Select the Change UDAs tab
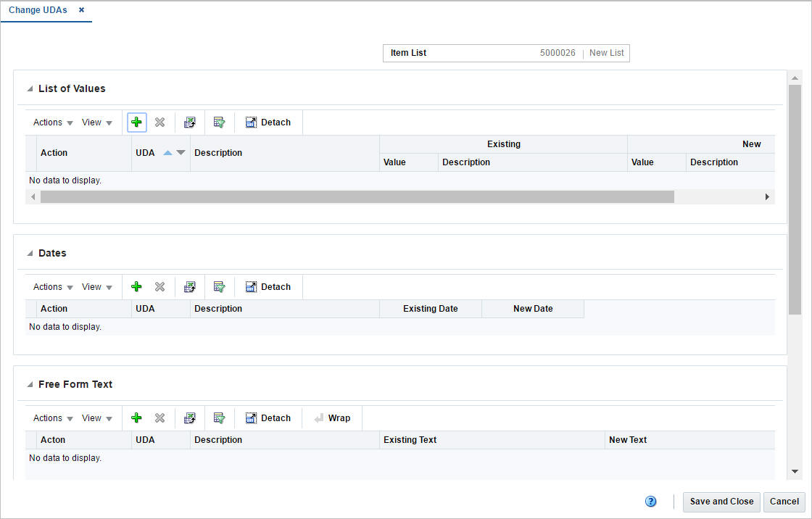 (38, 10)
